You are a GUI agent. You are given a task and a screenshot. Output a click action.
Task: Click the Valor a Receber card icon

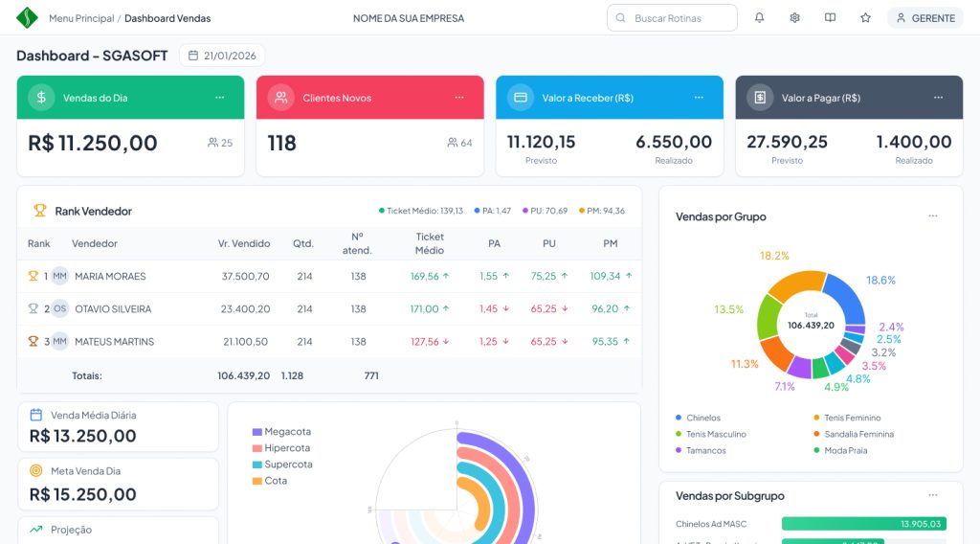click(x=521, y=98)
